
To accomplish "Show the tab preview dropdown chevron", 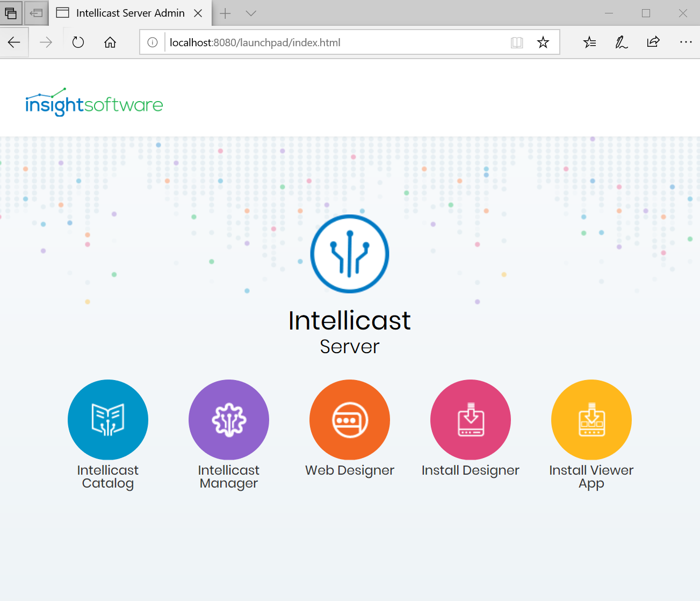I will tap(251, 13).
